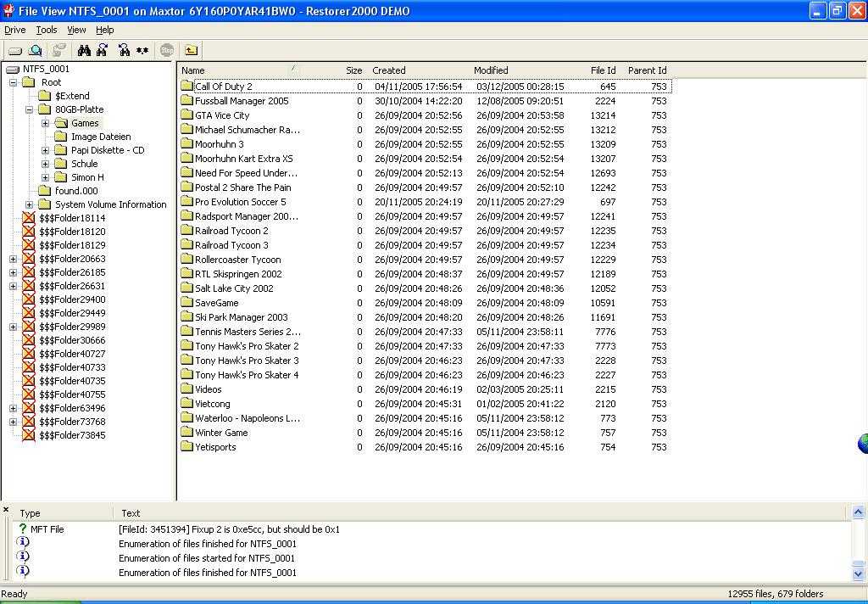Open the Tools menu
Screen dimensions: 868x604
pos(47,30)
